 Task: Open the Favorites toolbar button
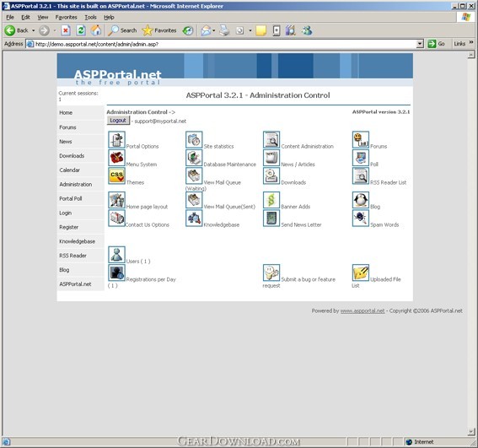coord(159,30)
